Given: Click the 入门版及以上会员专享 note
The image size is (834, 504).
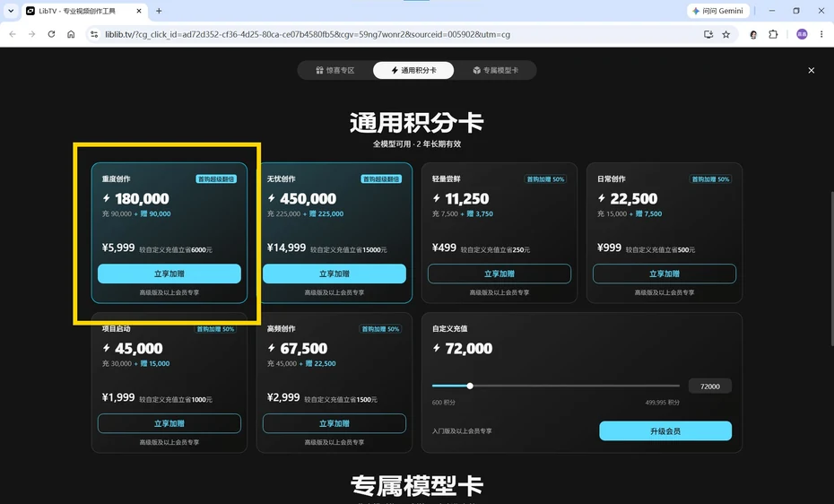Looking at the screenshot, I should click(x=462, y=431).
